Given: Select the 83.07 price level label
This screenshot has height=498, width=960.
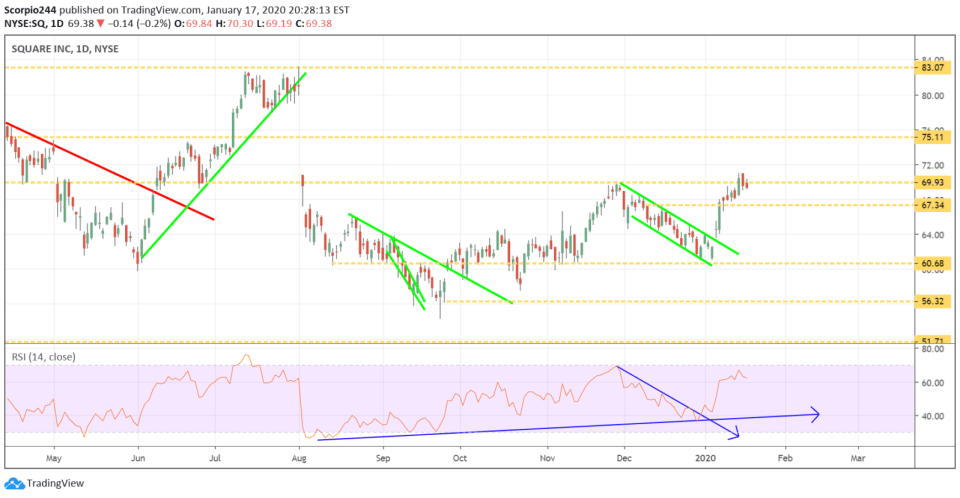Looking at the screenshot, I should (x=932, y=67).
